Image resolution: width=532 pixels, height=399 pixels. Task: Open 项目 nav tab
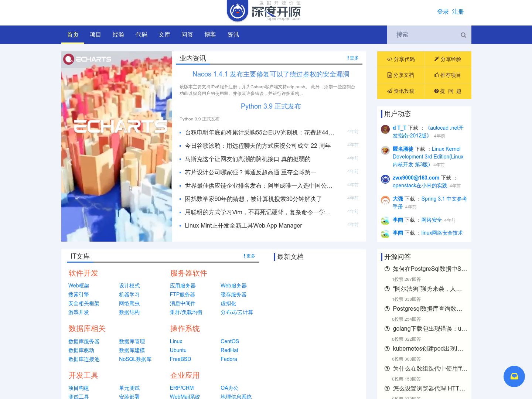pos(95,35)
